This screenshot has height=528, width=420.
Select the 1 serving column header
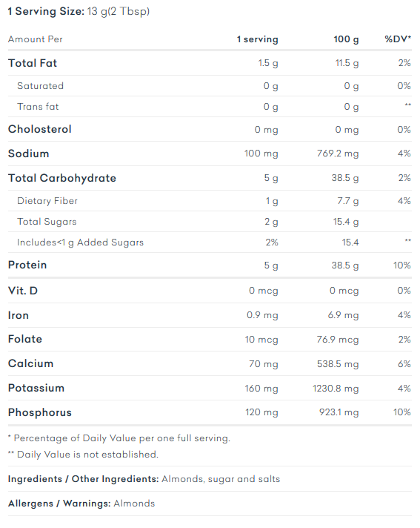tap(258, 39)
